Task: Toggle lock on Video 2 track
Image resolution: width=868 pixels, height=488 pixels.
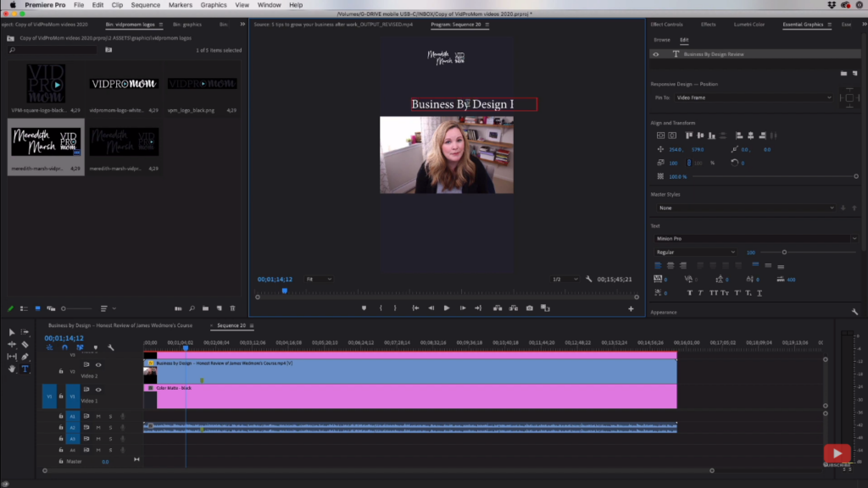Action: pyautogui.click(x=61, y=371)
